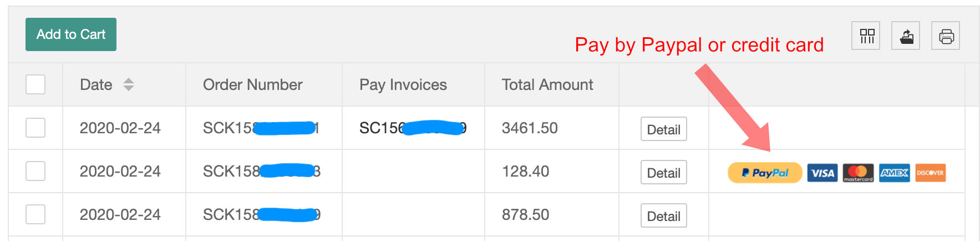Toggle the select-all checkbox in header
980x241 pixels.
click(x=35, y=84)
